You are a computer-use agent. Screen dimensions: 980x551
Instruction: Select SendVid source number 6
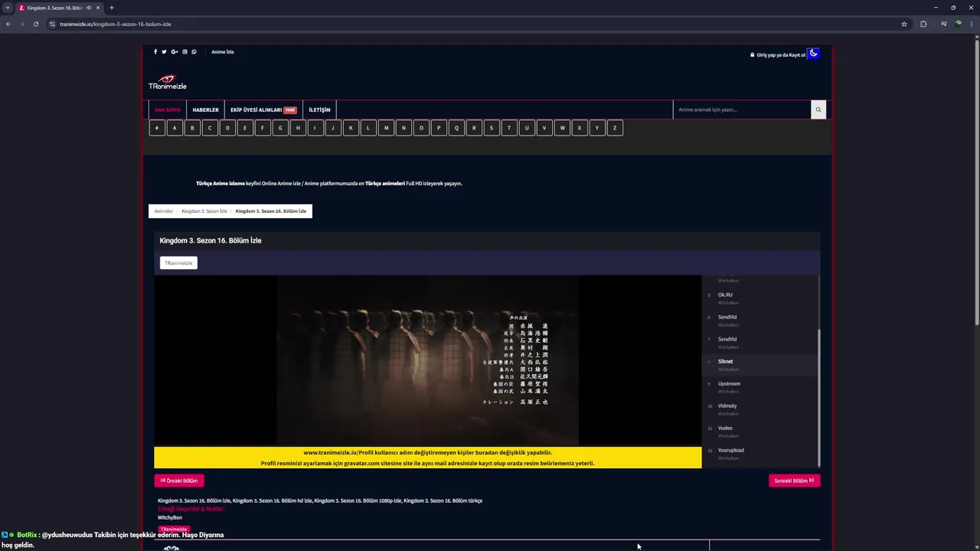pos(760,320)
